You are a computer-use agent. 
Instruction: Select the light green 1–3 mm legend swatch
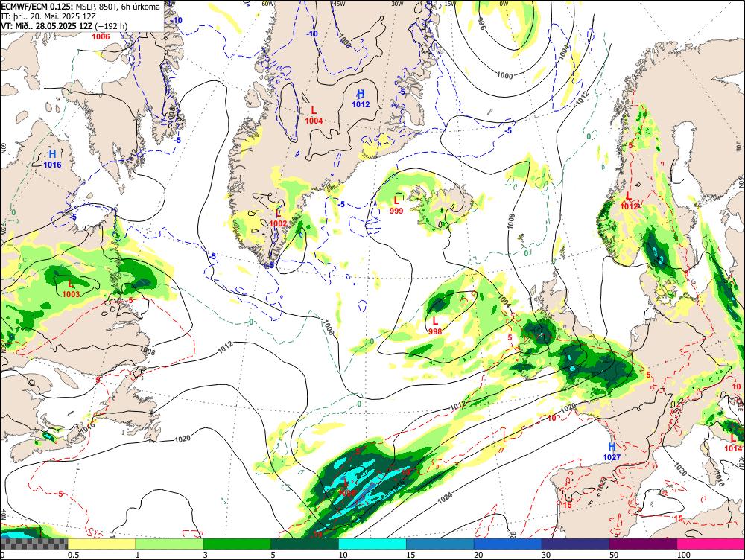(168, 544)
